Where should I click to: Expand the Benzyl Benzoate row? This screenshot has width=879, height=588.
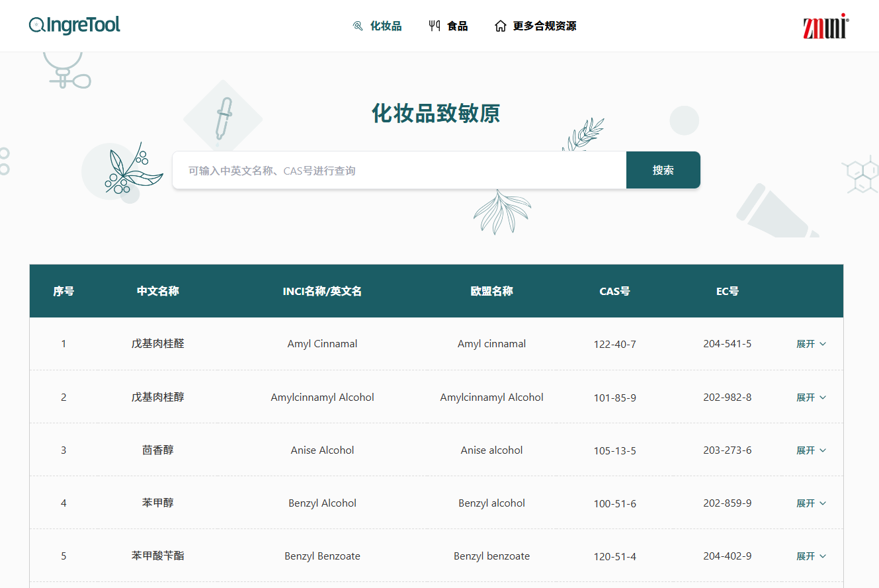(x=811, y=556)
